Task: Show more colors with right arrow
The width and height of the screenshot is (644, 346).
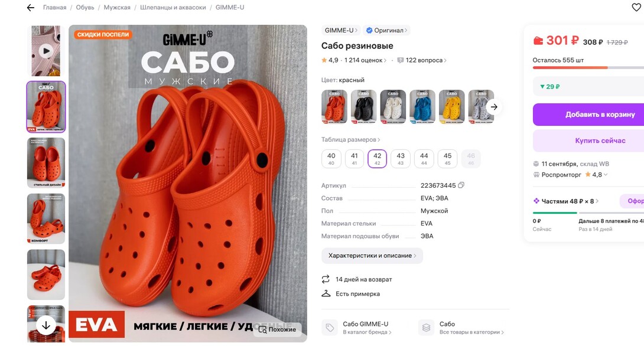Action: click(494, 107)
